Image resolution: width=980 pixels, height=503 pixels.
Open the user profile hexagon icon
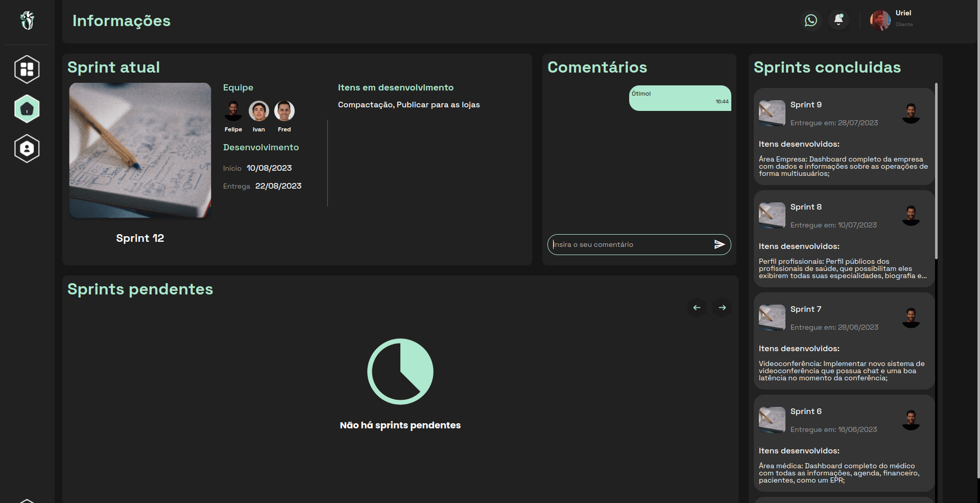[x=27, y=149]
